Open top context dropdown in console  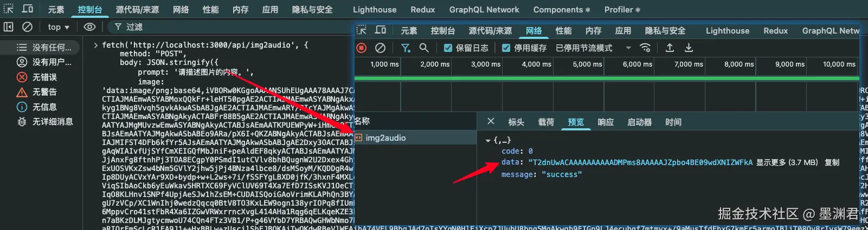(x=59, y=27)
